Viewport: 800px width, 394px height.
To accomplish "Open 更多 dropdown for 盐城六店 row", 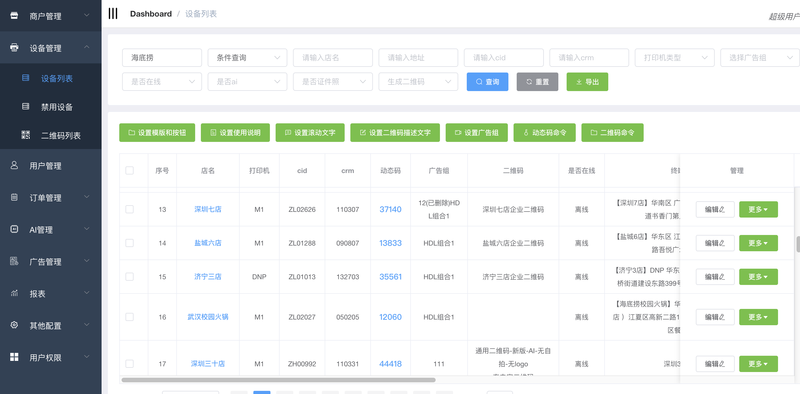I will coord(758,243).
